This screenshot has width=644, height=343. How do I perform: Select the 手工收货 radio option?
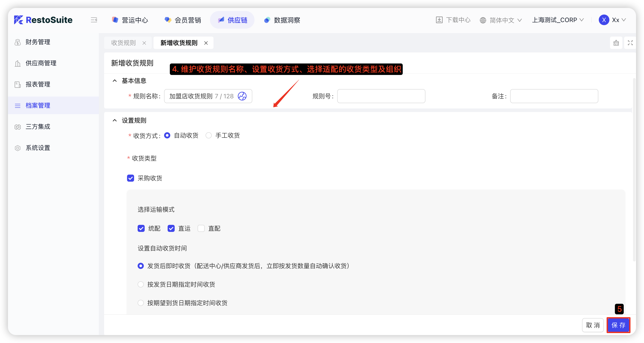(208, 135)
